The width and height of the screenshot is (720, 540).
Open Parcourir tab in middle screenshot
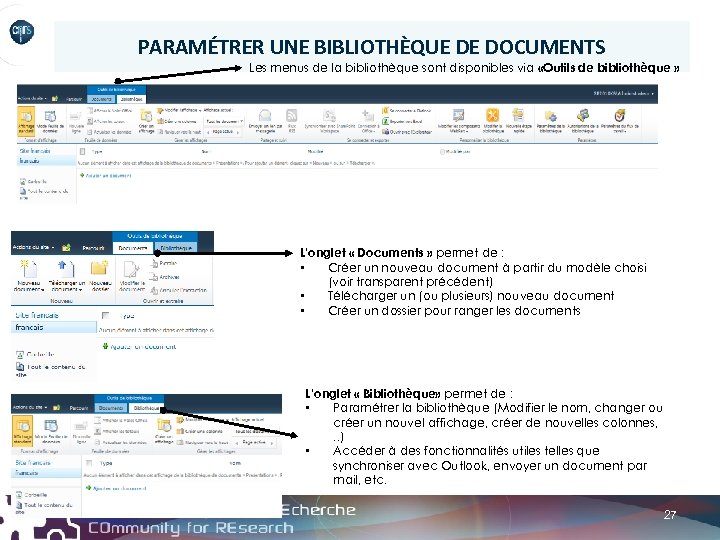coord(94,248)
